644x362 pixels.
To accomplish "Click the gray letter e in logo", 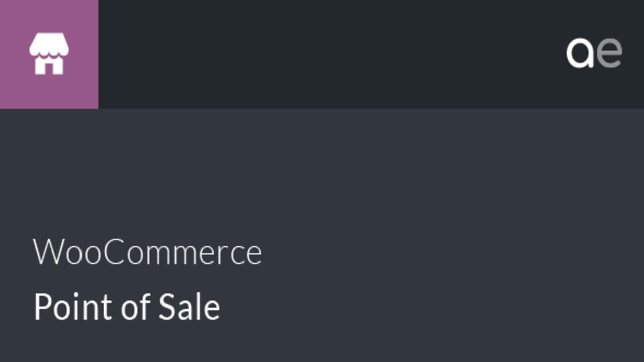I will click(x=610, y=53).
